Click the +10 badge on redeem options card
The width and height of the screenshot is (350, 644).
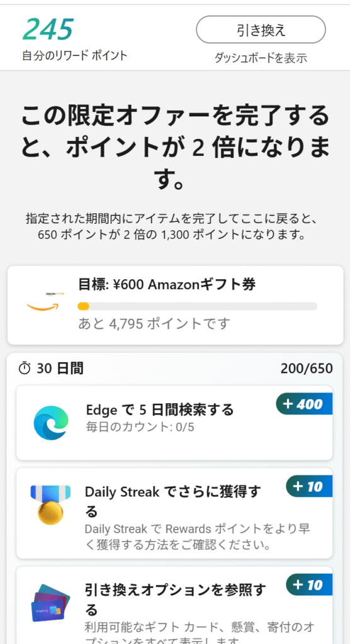[x=309, y=584]
